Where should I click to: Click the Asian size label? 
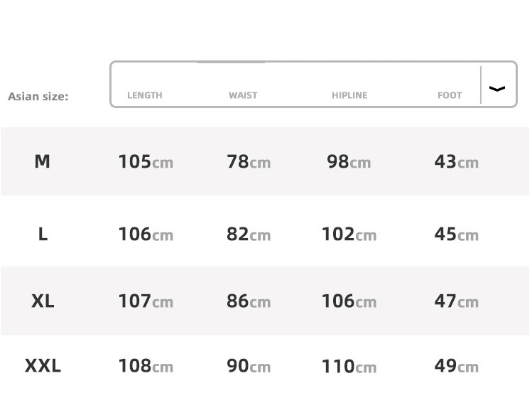tap(38, 97)
